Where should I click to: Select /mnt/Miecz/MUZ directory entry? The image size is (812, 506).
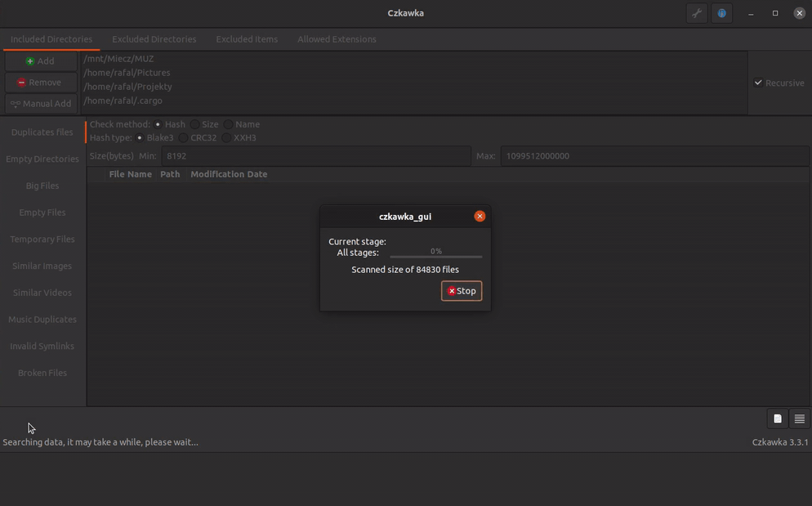click(x=414, y=59)
